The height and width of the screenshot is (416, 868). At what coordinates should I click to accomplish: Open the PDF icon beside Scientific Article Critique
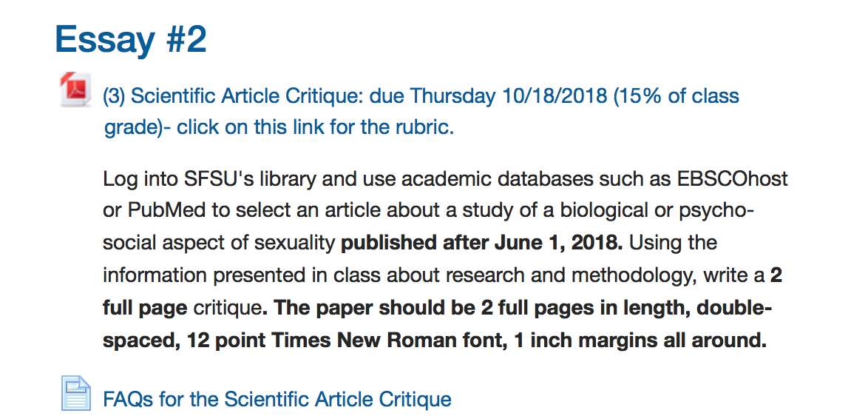(x=75, y=89)
